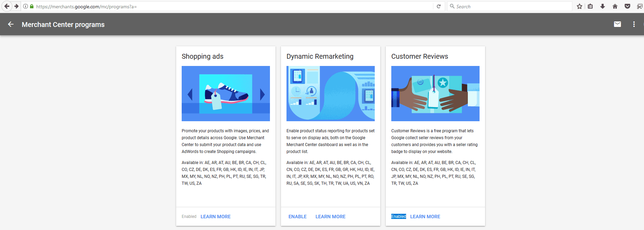Click the Enabled status in Shopping ads
644x230 pixels.
tap(189, 217)
